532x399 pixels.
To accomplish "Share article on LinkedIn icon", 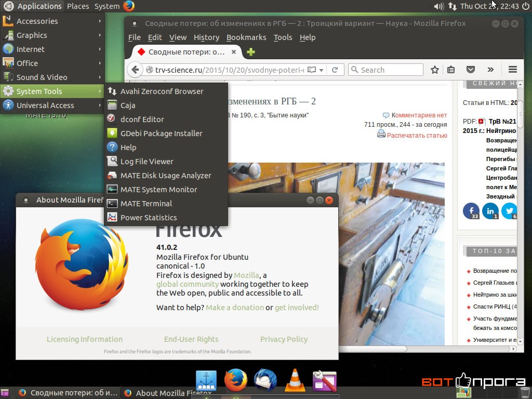I will [490, 211].
